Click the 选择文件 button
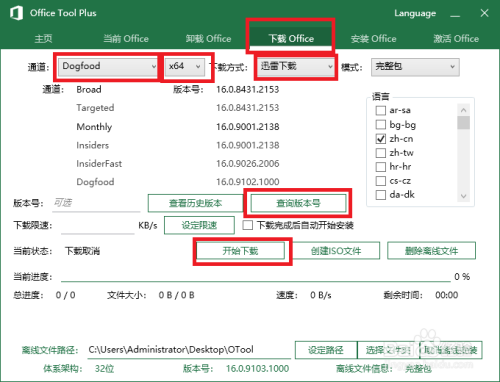Image resolution: width=500 pixels, height=382 pixels. pyautogui.click(x=388, y=350)
